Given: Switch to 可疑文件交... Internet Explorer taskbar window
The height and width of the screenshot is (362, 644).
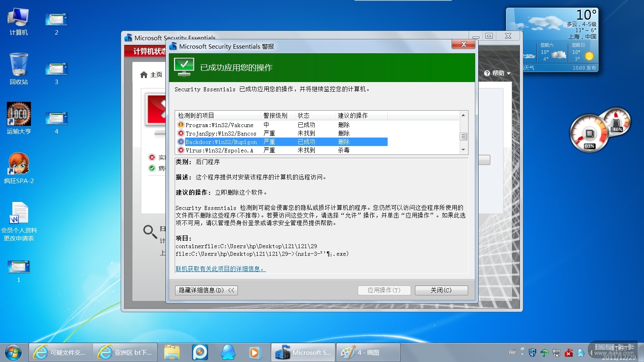Looking at the screenshot, I should click(x=61, y=352).
